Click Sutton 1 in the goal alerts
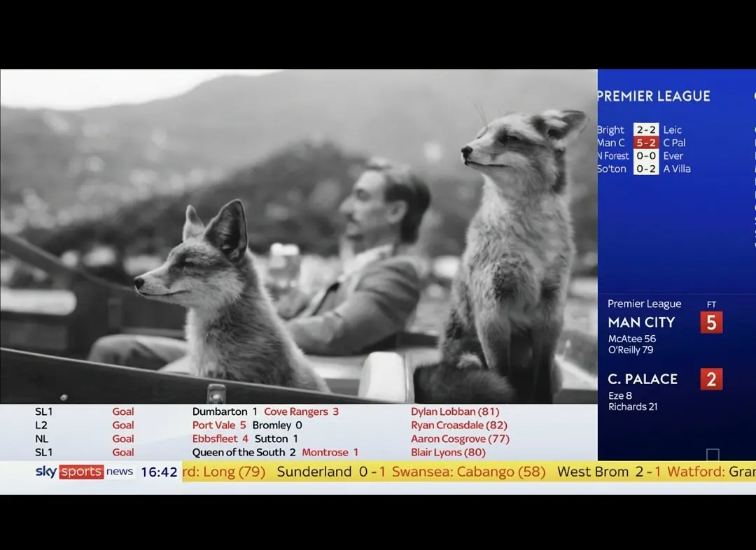The image size is (756, 550). click(276, 439)
